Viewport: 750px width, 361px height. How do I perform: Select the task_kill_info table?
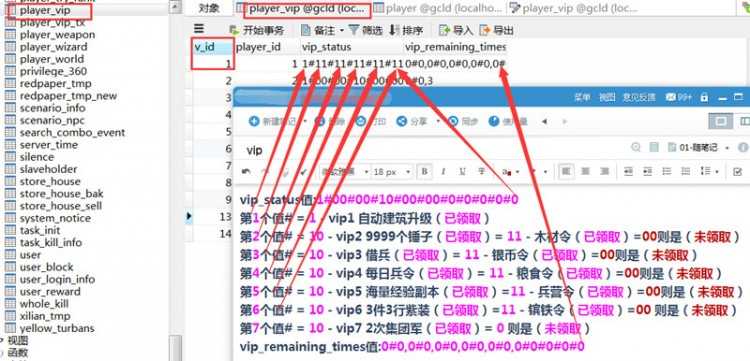point(50,242)
